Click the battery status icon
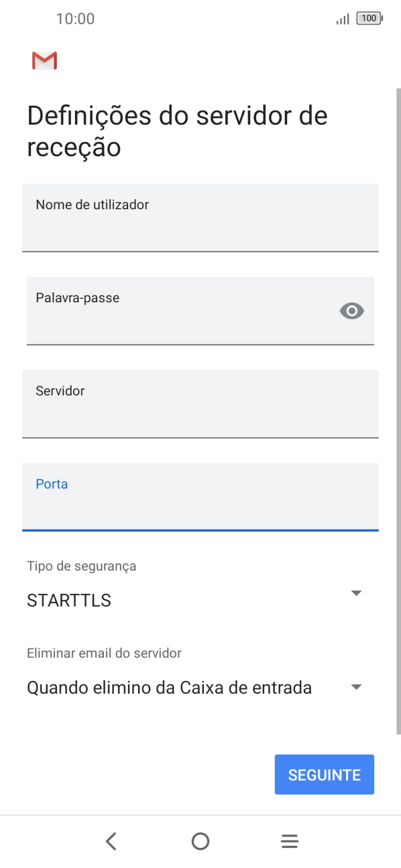 click(369, 19)
